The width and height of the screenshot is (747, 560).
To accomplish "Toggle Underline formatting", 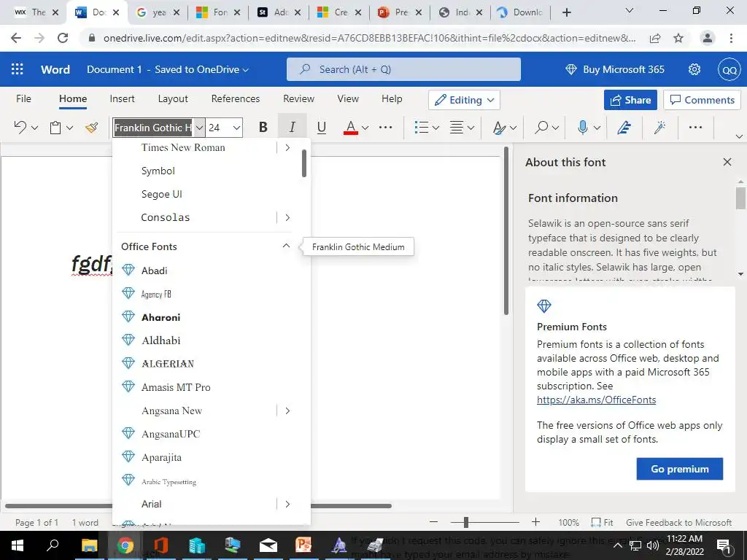I will (x=322, y=127).
